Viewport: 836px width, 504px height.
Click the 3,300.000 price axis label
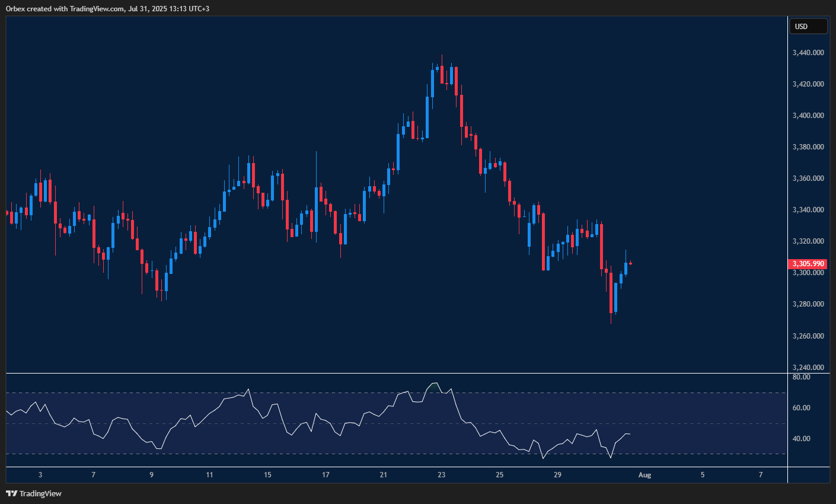(x=808, y=273)
